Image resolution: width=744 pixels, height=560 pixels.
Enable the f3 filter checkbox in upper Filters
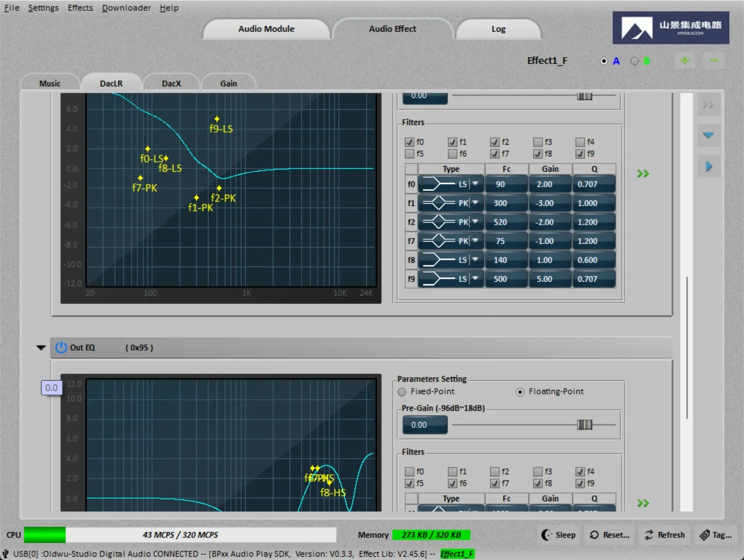point(538,142)
